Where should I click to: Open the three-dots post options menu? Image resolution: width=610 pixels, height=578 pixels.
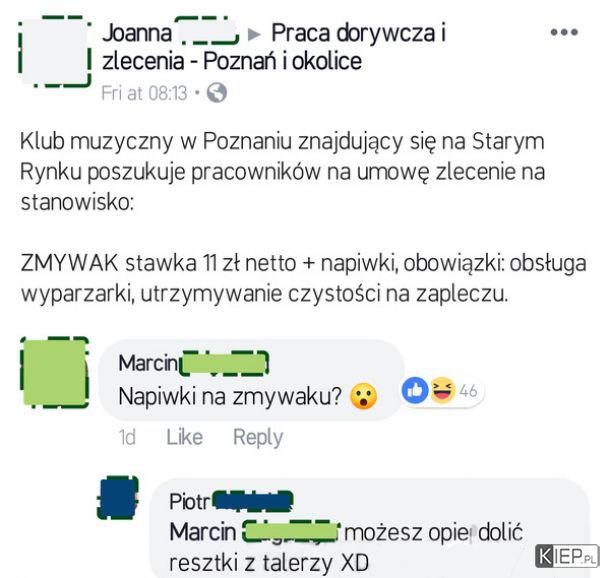pyautogui.click(x=564, y=32)
